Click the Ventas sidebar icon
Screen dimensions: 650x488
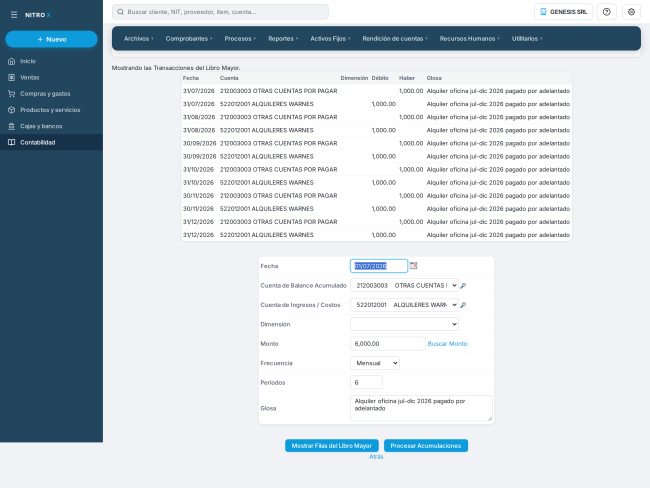point(12,78)
